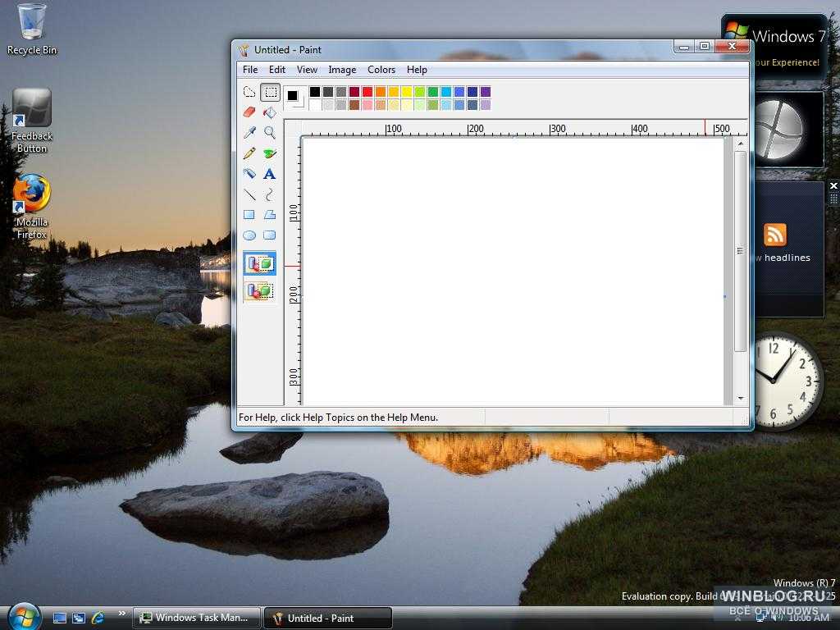Click the Untitled - Paint taskbar button
Screen dimensions: 840x630
tap(328, 619)
